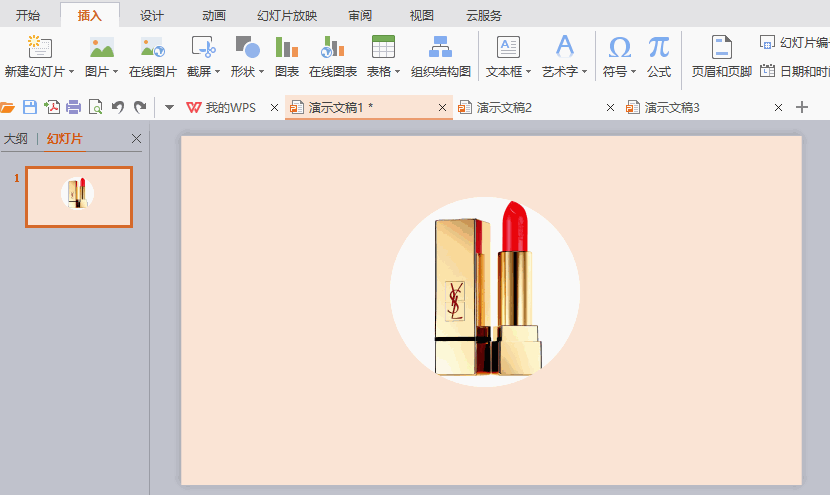Click the 形状 shapes icon
The image size is (830, 495).
coord(247,48)
